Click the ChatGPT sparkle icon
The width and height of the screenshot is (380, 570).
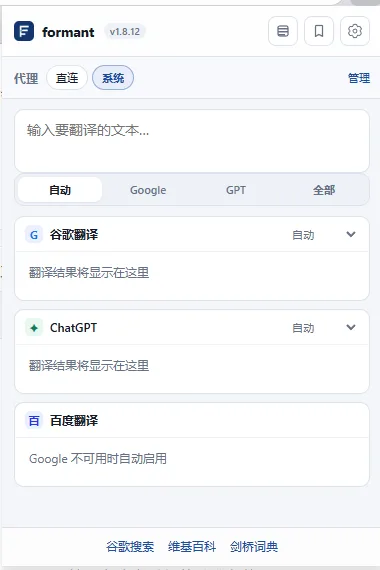(34, 328)
